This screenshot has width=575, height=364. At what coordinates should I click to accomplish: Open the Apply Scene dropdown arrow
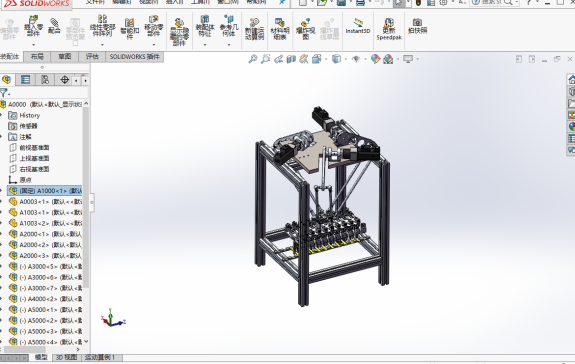pyautogui.click(x=398, y=59)
